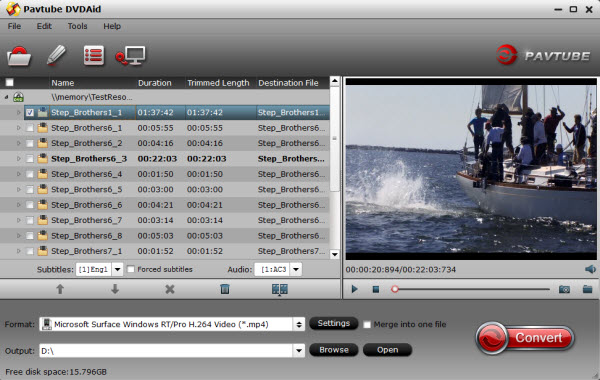Open the pencil Edit tool
This screenshot has width=600, height=380.
tap(56, 55)
